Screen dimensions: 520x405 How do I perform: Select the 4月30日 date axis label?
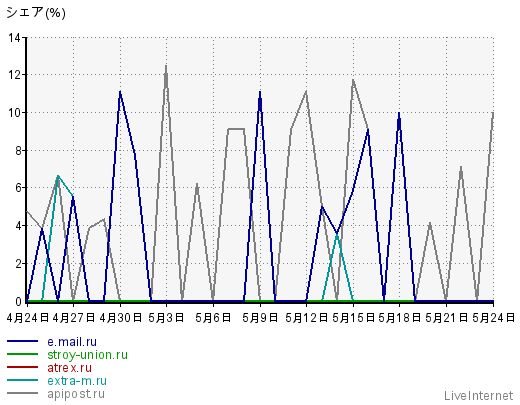pos(121,318)
